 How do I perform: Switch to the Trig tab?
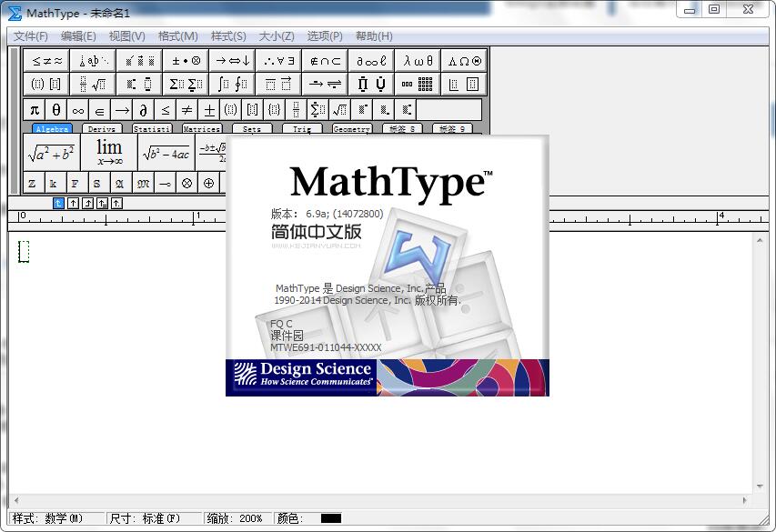pos(302,128)
